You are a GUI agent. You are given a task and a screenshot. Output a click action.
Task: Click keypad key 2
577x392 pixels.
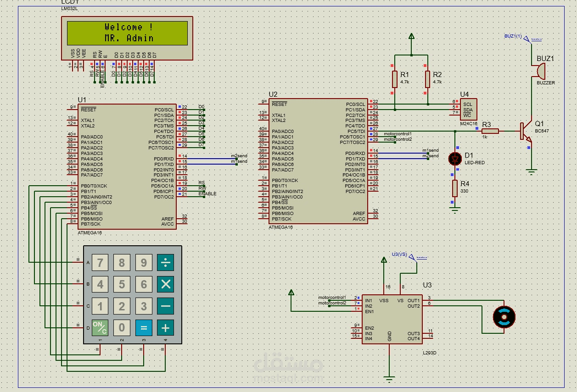pos(122,306)
